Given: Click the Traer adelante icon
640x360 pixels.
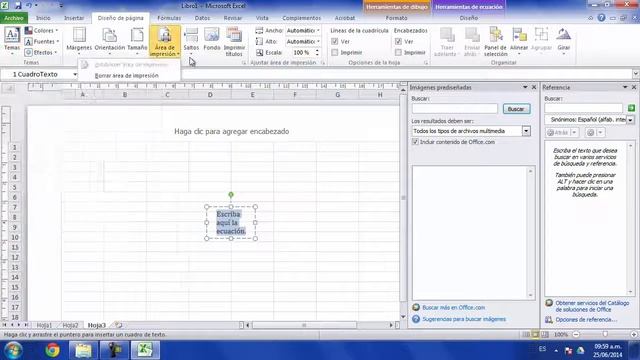Looking at the screenshot, I should [x=447, y=41].
